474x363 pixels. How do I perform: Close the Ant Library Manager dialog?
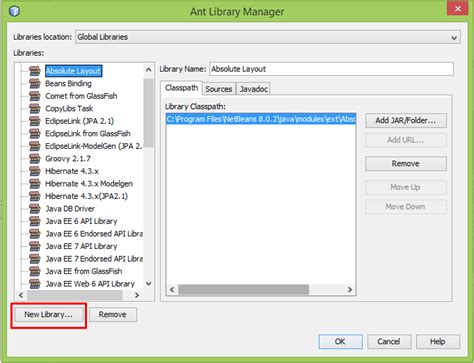point(457,8)
